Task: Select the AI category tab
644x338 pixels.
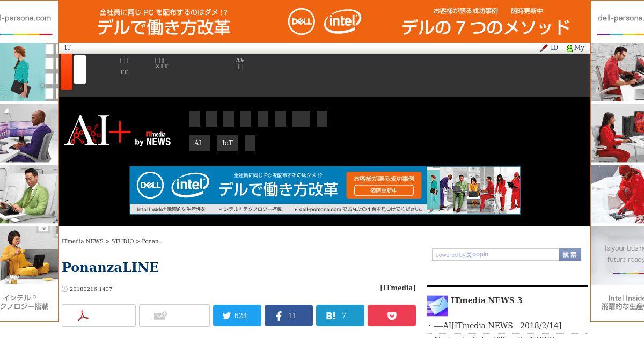Action: click(199, 143)
